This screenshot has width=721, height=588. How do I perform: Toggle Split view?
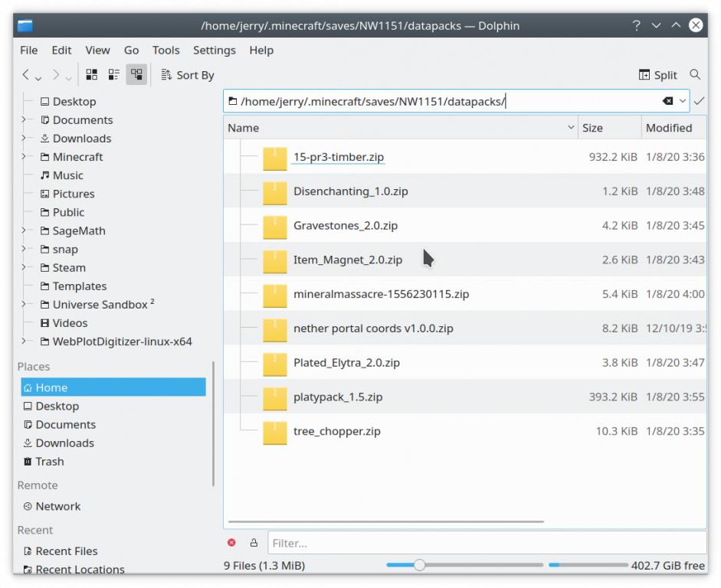pos(658,75)
